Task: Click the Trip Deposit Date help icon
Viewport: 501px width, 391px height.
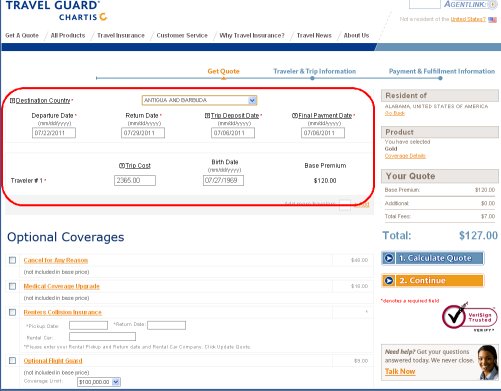Action: click(207, 115)
